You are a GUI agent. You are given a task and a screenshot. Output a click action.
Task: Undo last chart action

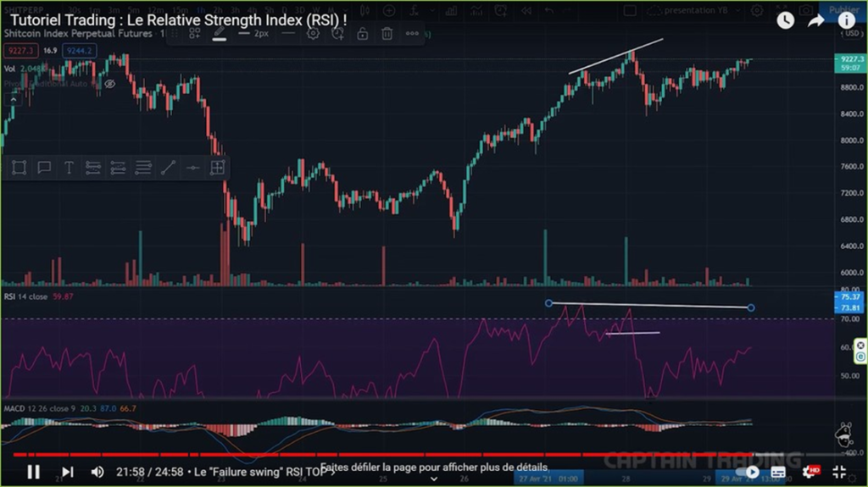[x=548, y=10]
